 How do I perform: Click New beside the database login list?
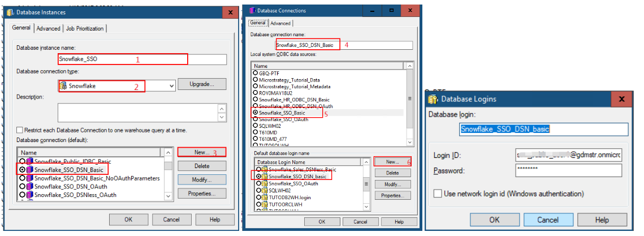[392, 161]
